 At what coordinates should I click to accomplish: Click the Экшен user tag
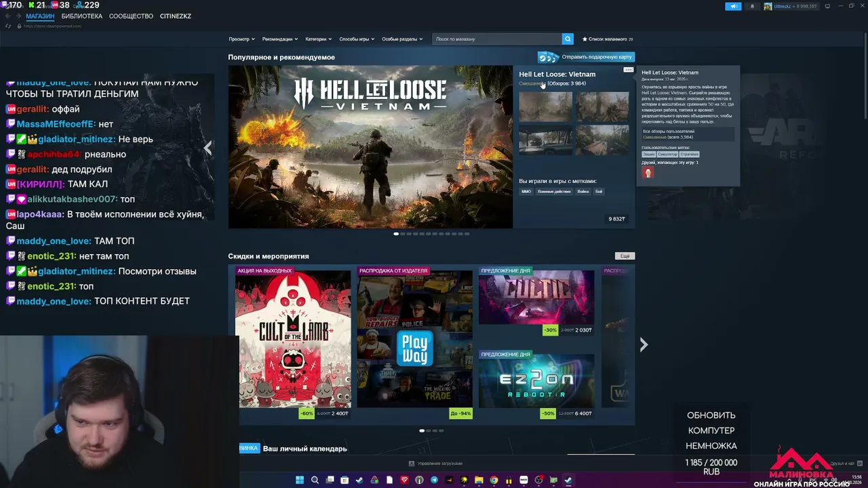pos(649,155)
